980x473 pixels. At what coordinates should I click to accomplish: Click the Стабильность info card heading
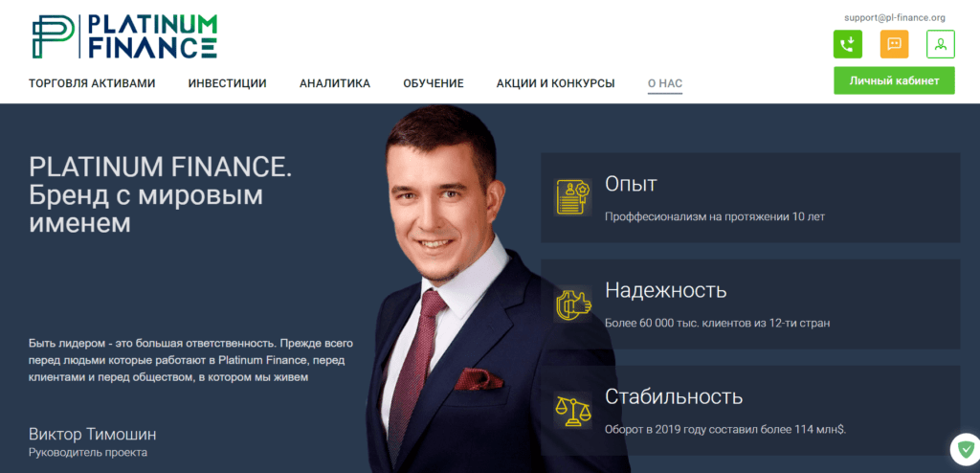pos(674,396)
